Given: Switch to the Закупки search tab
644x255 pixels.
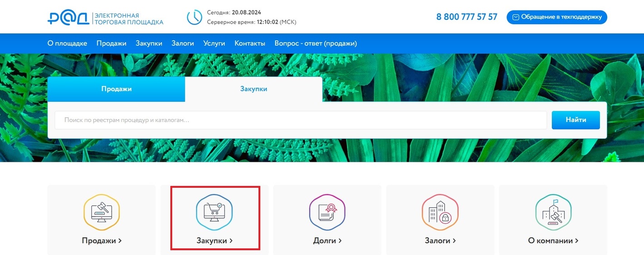Looking at the screenshot, I should [253, 89].
